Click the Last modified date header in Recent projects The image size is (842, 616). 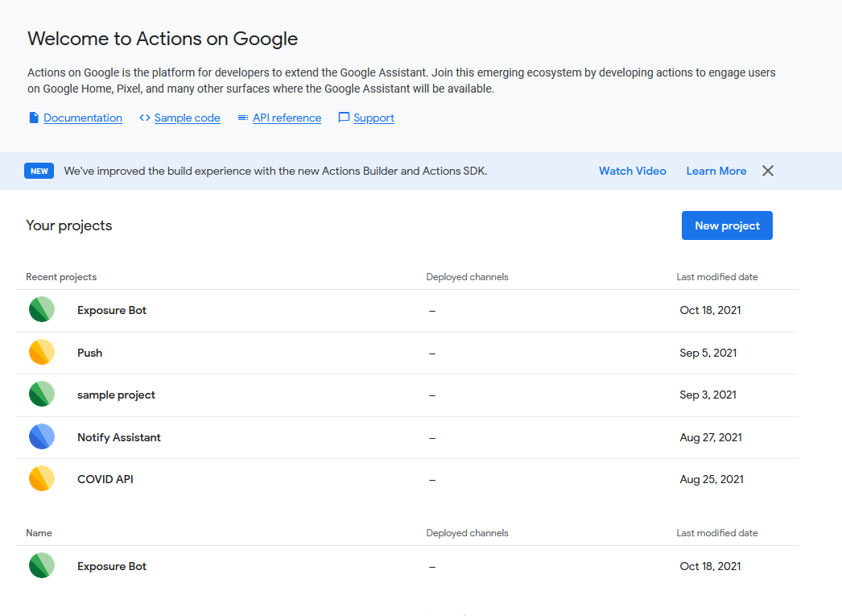tap(716, 277)
